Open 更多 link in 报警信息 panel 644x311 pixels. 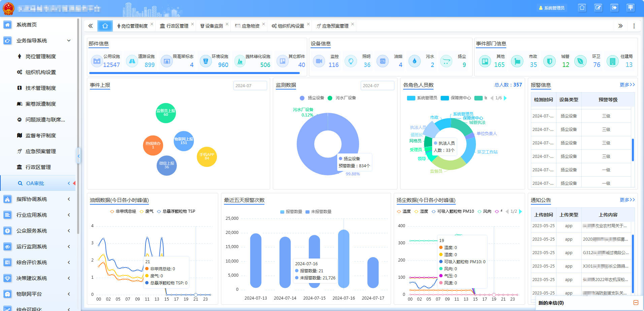[x=627, y=85]
